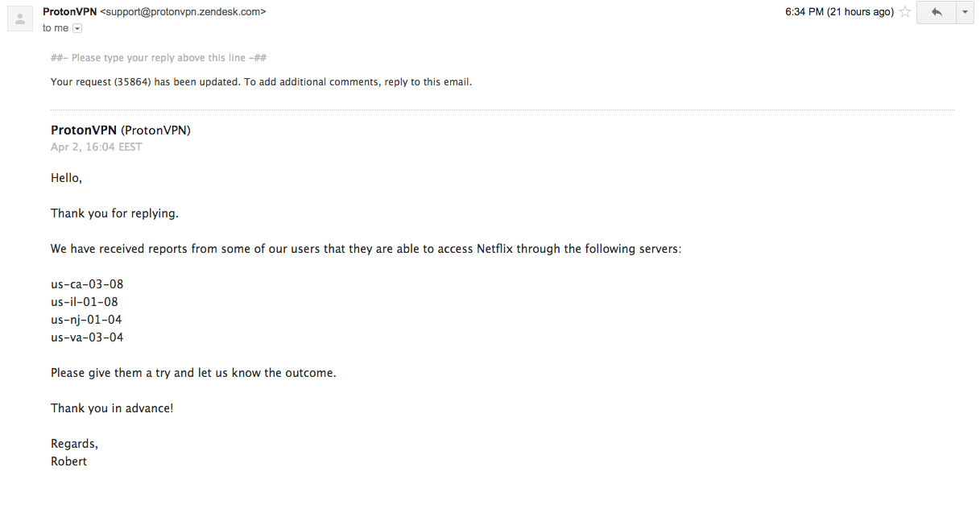Screen dimensions: 980x513
Task: Click the 'Hello,' greeting line
Action: pos(66,178)
